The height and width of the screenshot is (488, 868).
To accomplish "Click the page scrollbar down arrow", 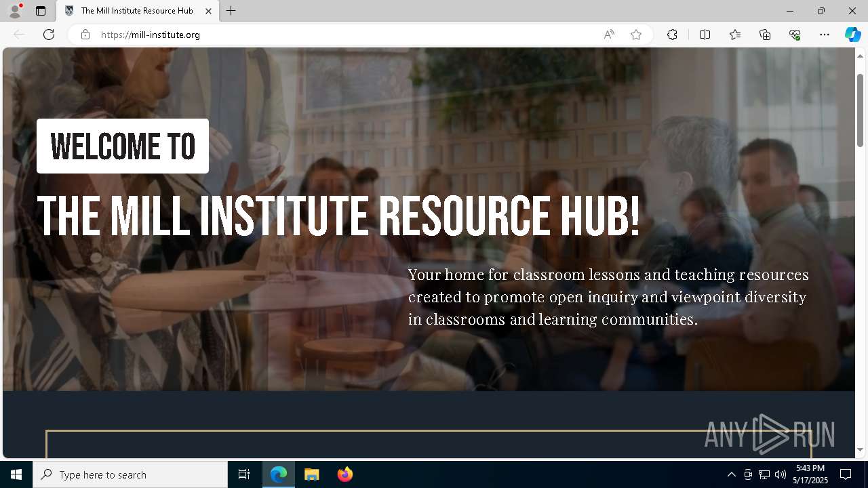I will pyautogui.click(x=861, y=449).
